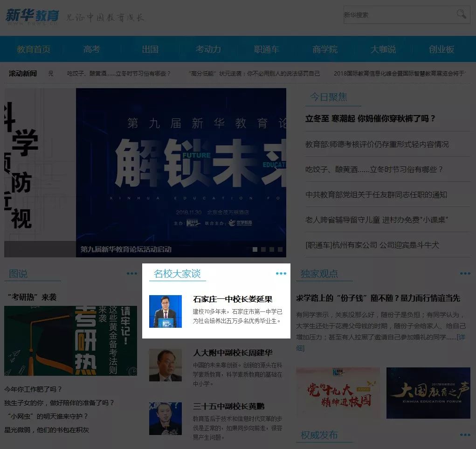This screenshot has width=476, height=449.
Task: Open the 考研热 graduation cap image
Action: [x=70, y=341]
